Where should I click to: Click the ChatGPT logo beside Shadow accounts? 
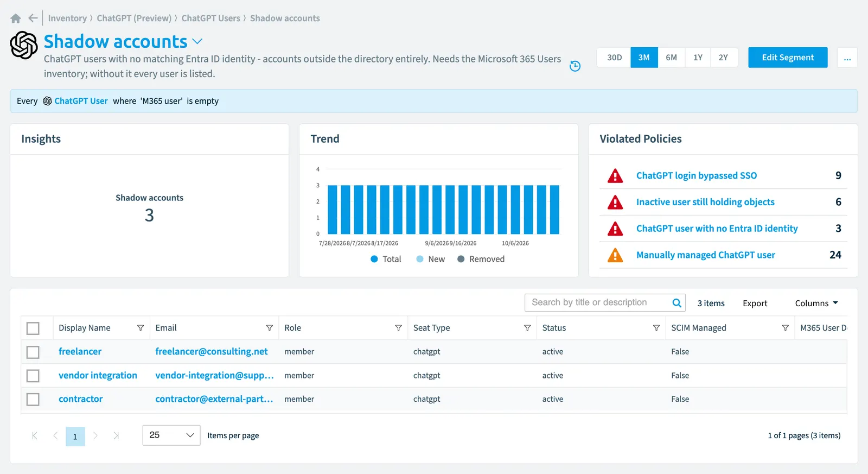(x=24, y=45)
